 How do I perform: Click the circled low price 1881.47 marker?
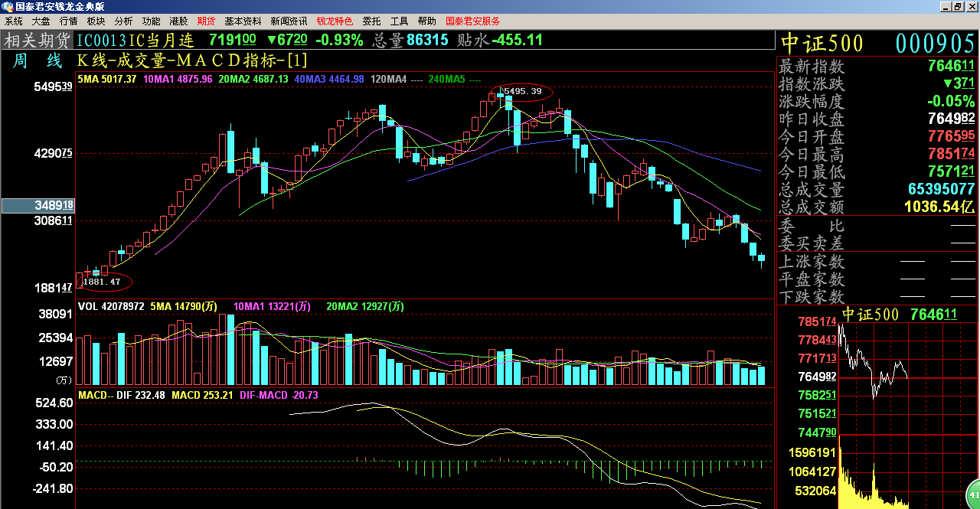(103, 282)
